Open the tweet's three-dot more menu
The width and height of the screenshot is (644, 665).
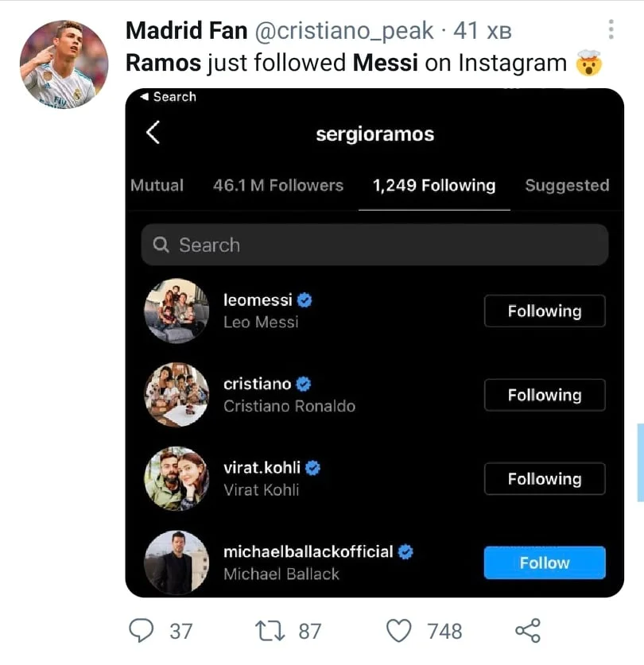611,30
